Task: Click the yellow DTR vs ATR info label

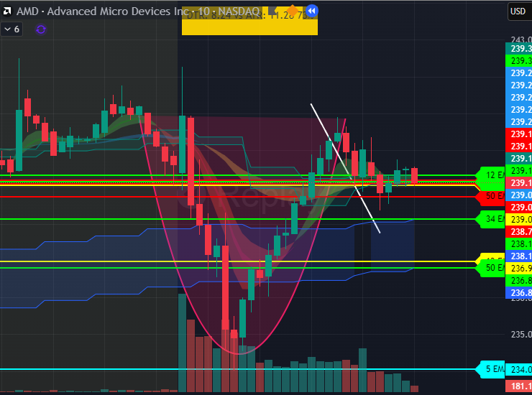Action: tap(249, 21)
